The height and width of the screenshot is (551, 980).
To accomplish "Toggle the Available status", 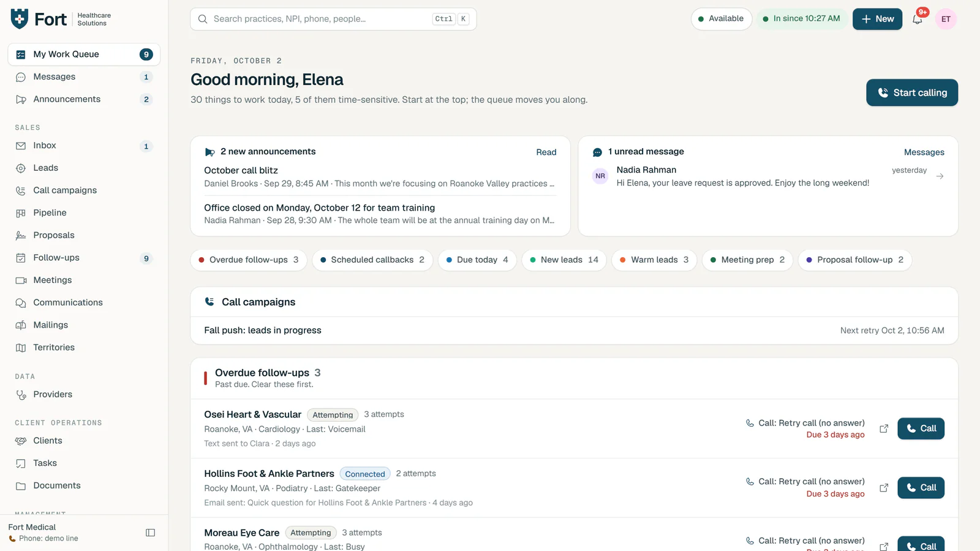I will [721, 19].
